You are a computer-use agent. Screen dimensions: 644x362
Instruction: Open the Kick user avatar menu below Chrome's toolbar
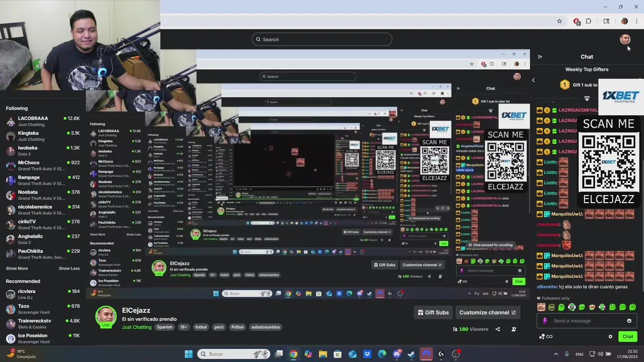[625, 40]
